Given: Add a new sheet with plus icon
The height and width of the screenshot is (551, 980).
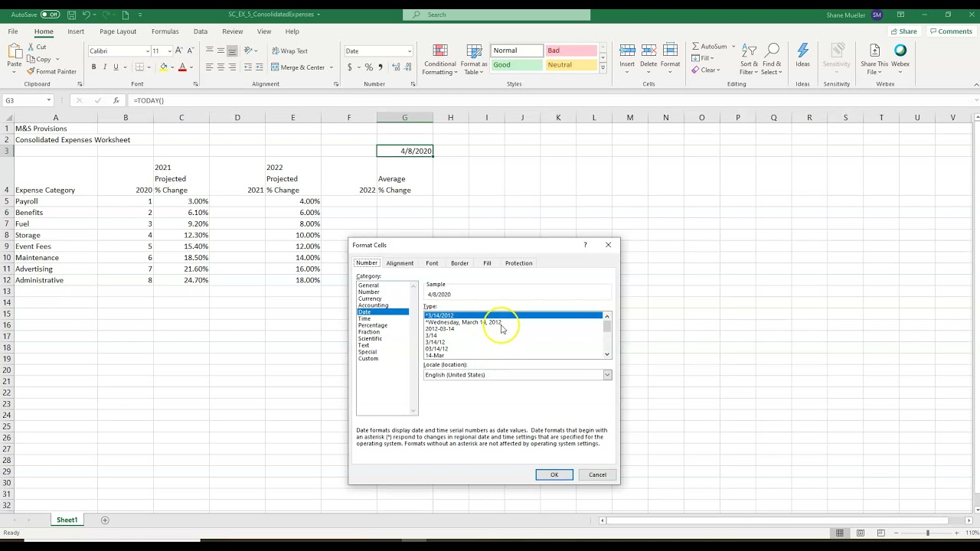Looking at the screenshot, I should pos(105,520).
